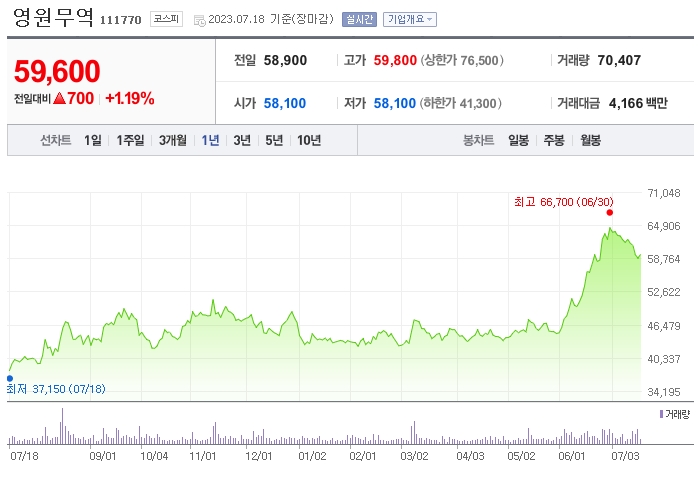Viewport: 694px width, 478px height.
Task: Click the 거래대금 value 4,166 백만
Action: [638, 103]
